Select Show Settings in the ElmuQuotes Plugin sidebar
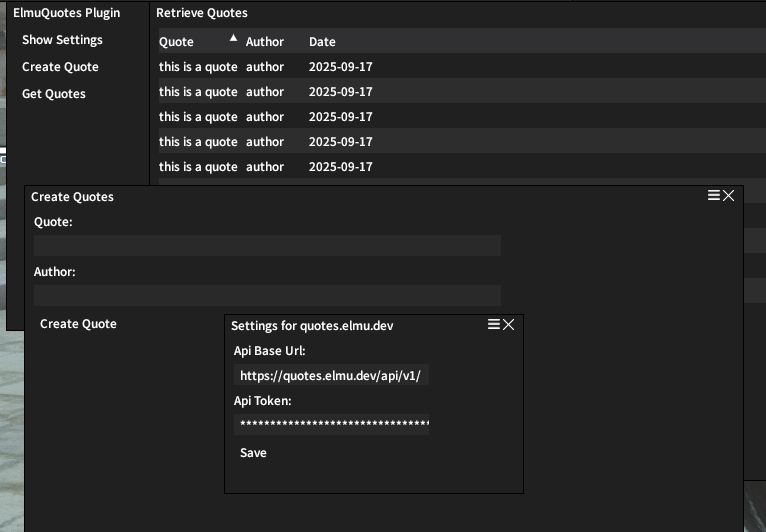This screenshot has height=532, width=766. click(62, 40)
